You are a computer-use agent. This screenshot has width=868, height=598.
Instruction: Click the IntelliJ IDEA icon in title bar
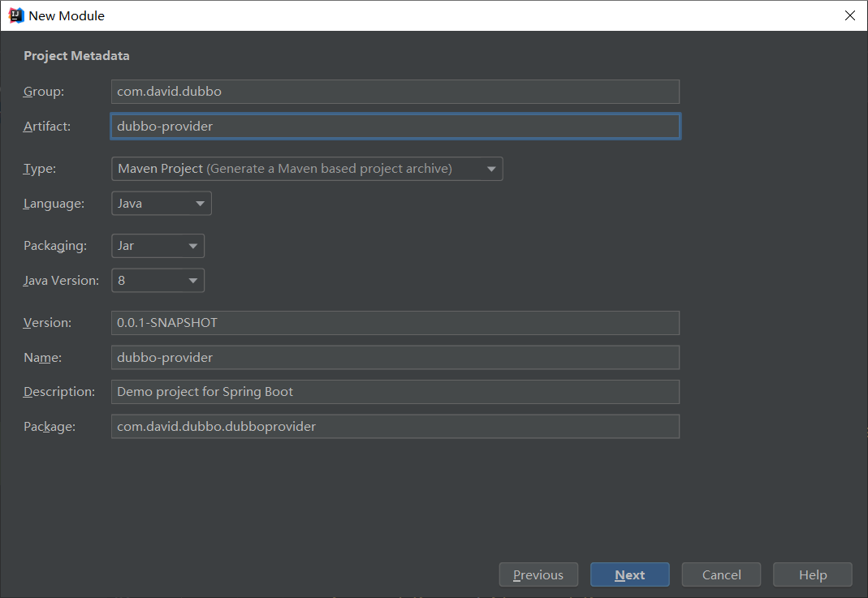tap(16, 15)
